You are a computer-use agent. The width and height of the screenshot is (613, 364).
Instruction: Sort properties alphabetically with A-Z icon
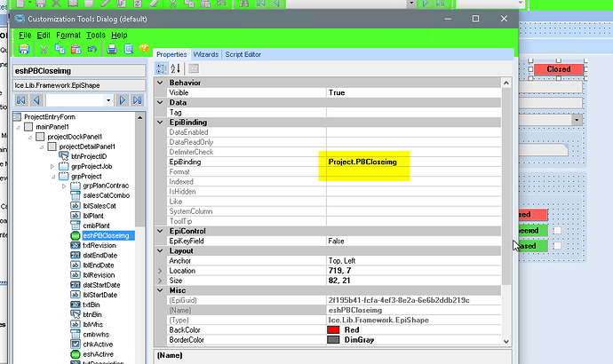point(176,68)
